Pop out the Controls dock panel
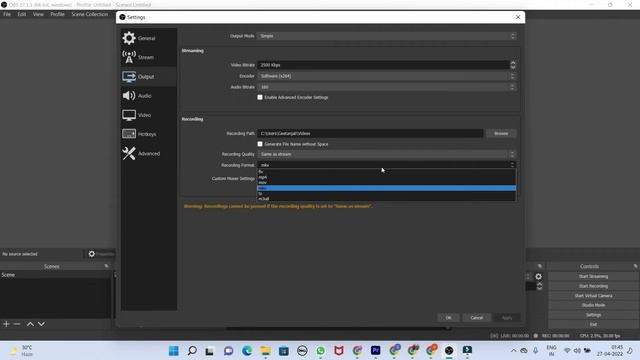This screenshot has width=640, height=360. [x=636, y=266]
